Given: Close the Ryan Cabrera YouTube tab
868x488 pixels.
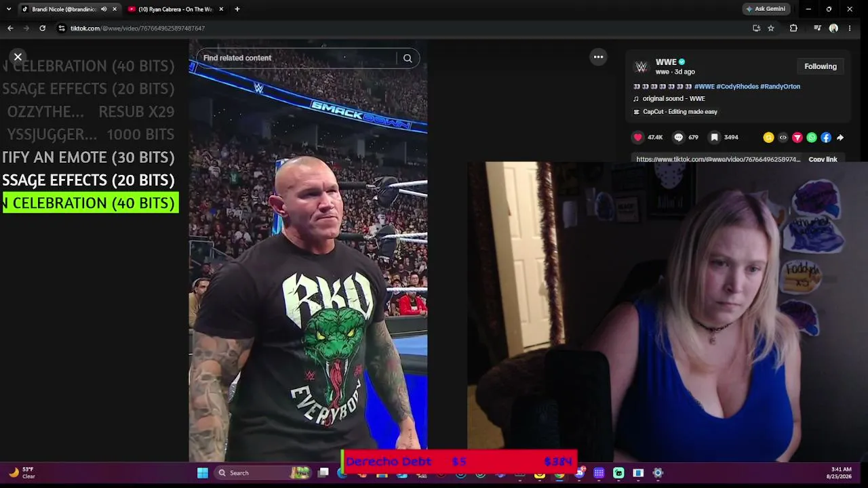Looking at the screenshot, I should pyautogui.click(x=221, y=9).
